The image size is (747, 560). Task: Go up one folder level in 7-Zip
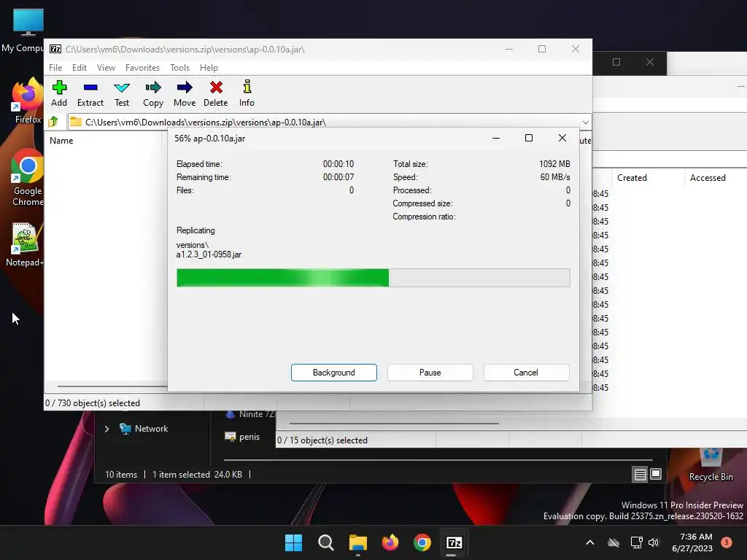pyautogui.click(x=53, y=122)
